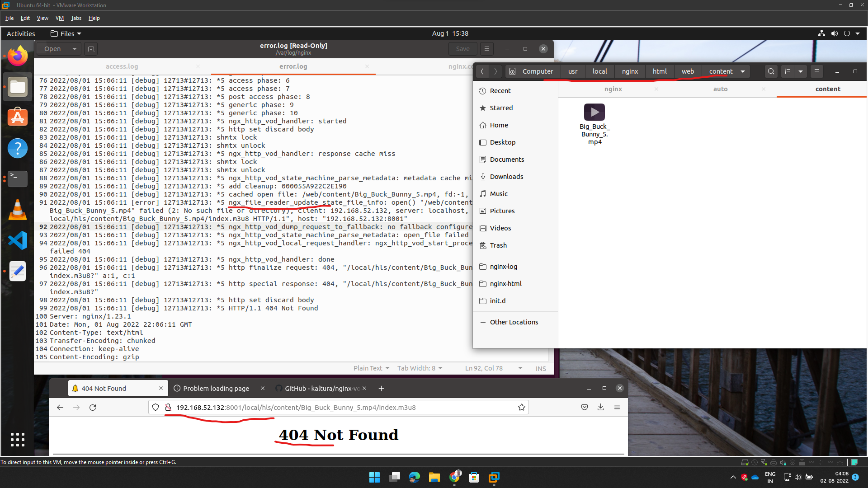The image size is (868, 488).
Task: Open VLC media player from the dock
Action: coord(18,210)
